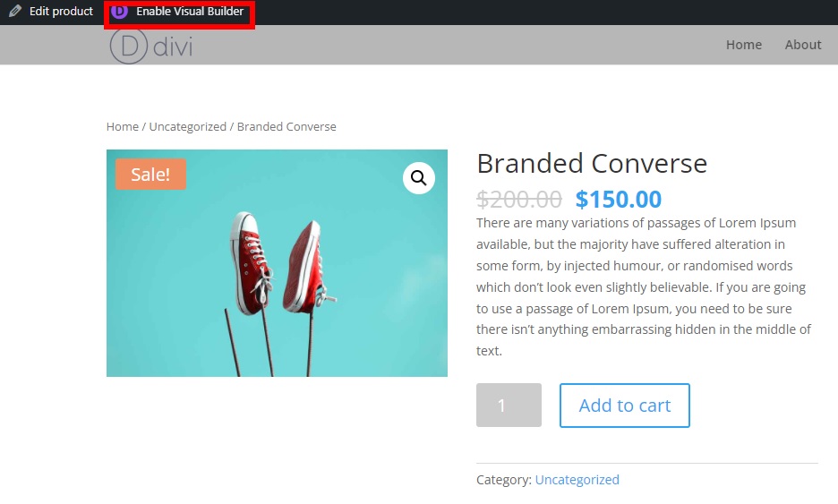Open the About navigation menu item
The height and width of the screenshot is (504, 838).
[x=803, y=45]
